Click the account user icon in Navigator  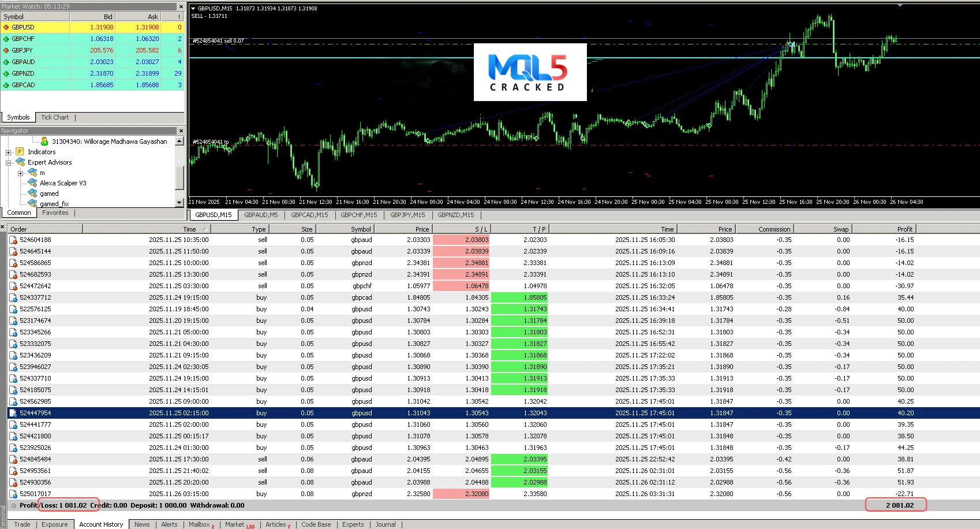44,141
